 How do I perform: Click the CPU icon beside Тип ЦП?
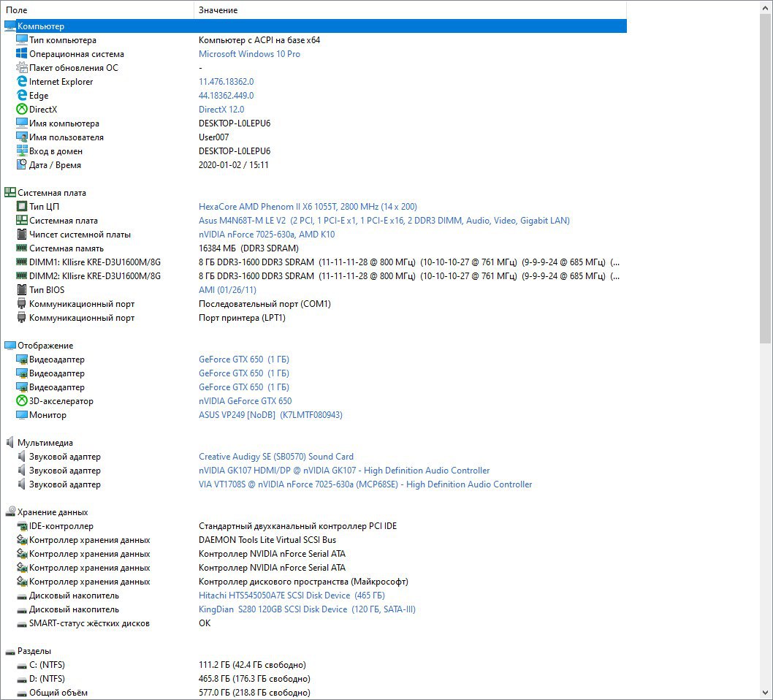click(x=21, y=206)
